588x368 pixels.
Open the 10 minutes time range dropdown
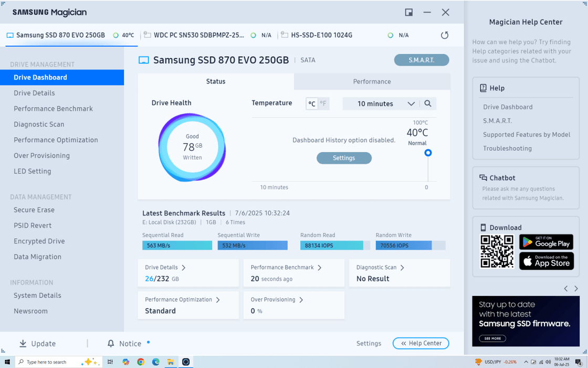[386, 104]
